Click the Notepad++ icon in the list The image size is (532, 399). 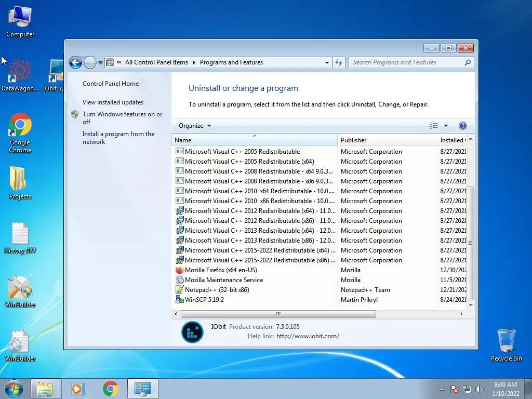tap(179, 290)
